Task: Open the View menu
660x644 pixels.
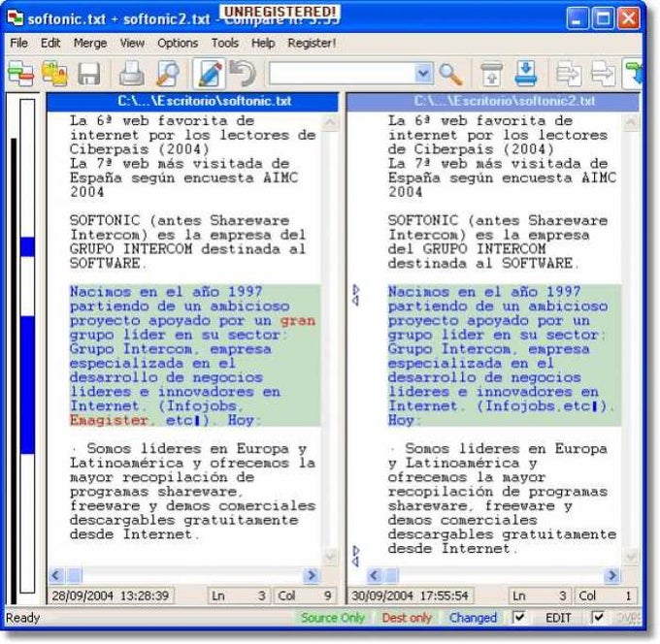Action: coord(132,43)
